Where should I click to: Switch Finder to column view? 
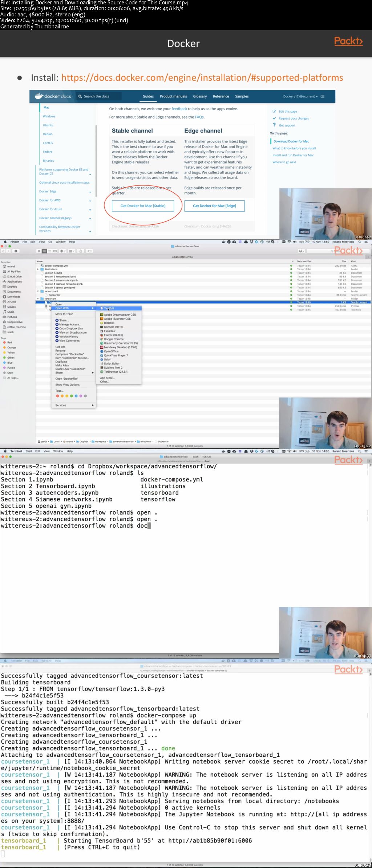(x=50, y=251)
